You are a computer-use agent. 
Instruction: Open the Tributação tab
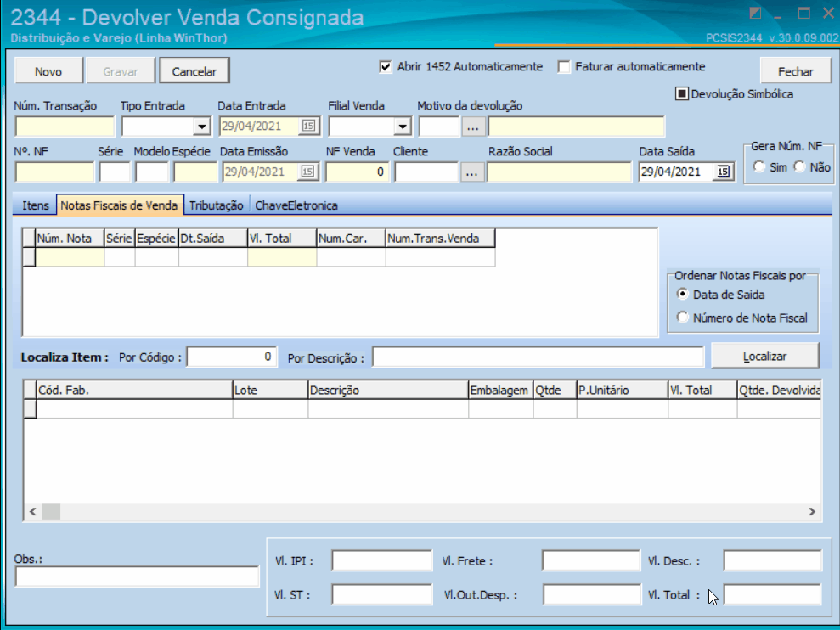click(217, 205)
